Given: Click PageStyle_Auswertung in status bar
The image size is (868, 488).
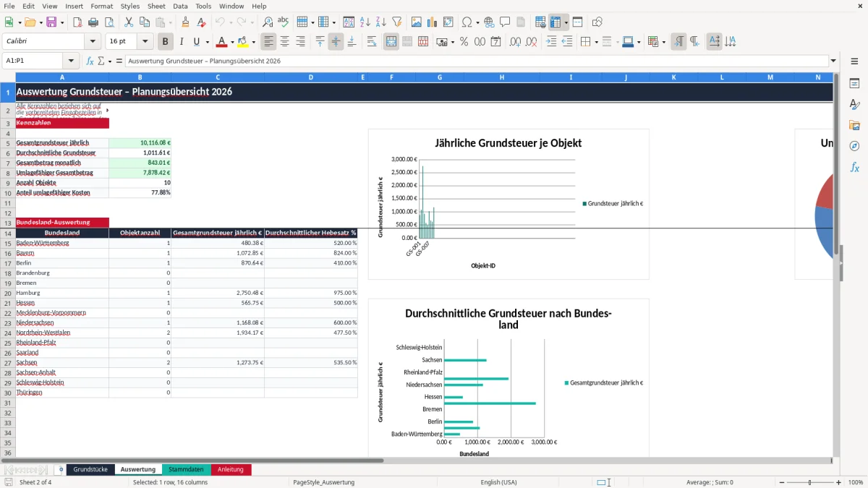Looking at the screenshot, I should (x=323, y=482).
